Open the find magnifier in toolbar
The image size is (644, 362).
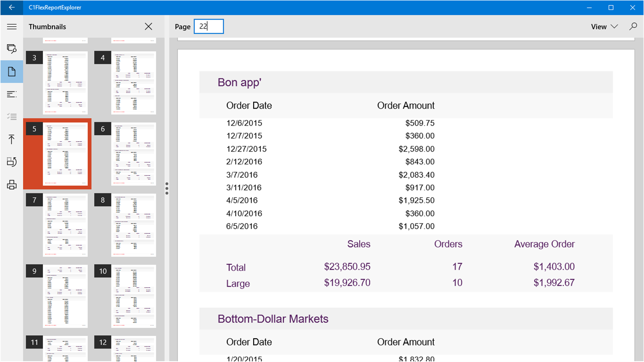633,27
